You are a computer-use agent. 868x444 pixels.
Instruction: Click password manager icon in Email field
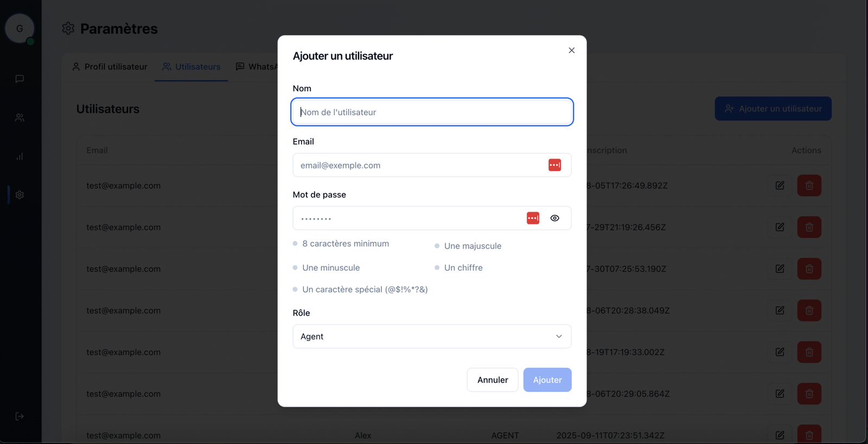[554, 165]
